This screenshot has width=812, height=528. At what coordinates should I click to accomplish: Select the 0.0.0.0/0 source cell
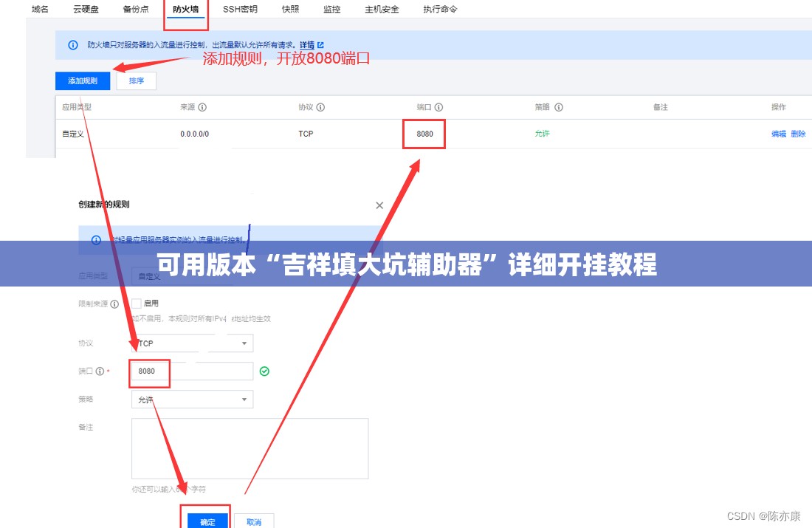coord(195,134)
